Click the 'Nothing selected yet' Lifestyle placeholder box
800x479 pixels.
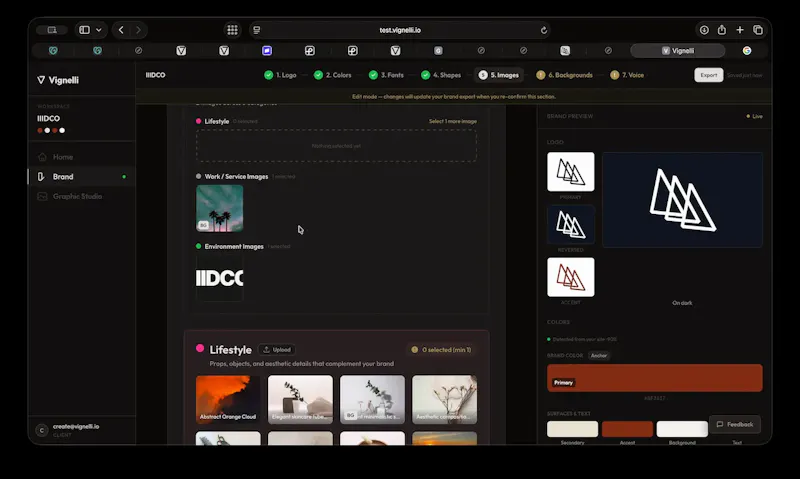pyautogui.click(x=336, y=146)
